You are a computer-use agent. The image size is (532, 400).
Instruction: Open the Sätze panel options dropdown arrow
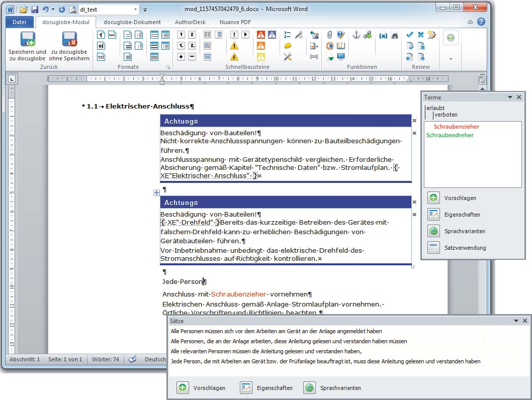point(516,321)
